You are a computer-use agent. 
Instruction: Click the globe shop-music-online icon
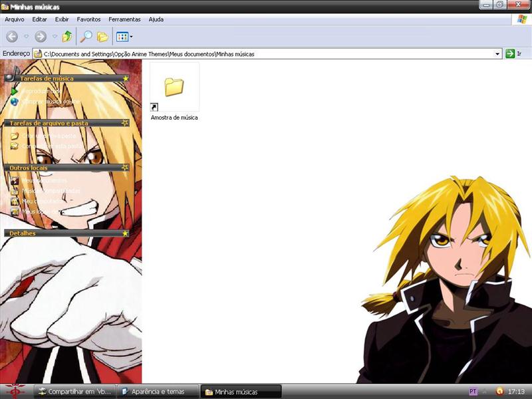coord(14,102)
